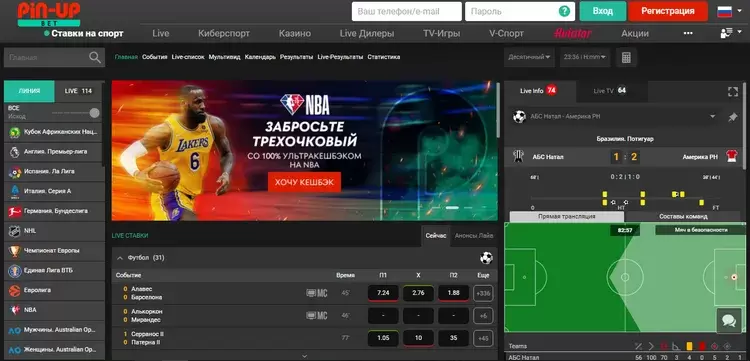750x361 pixels.
Task: Open the three-dots more menu
Action: [688, 33]
